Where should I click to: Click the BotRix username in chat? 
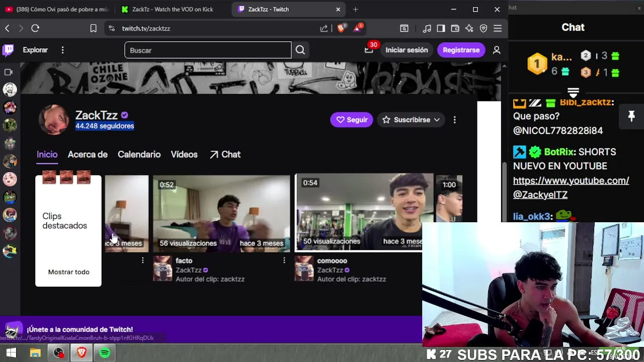pyautogui.click(x=559, y=151)
